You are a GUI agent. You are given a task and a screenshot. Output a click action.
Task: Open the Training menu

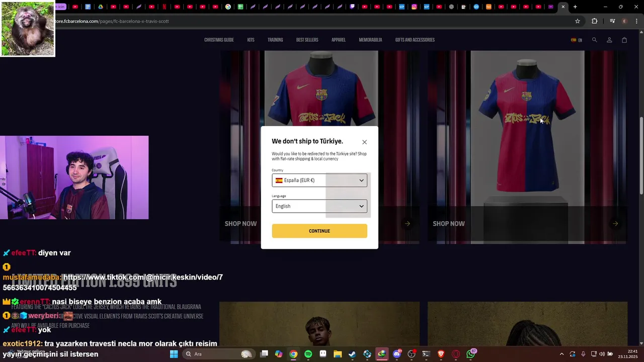[275, 40]
